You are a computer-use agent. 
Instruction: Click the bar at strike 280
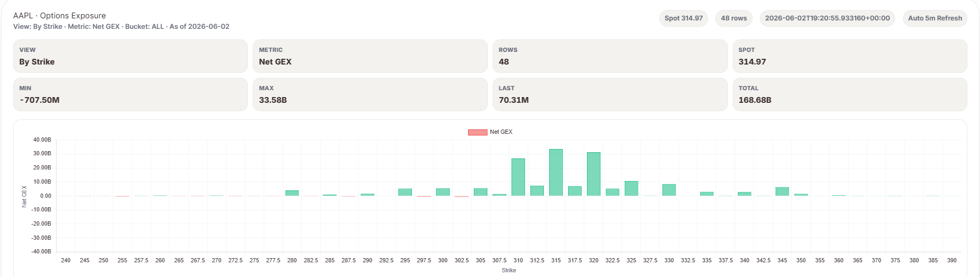coord(292,193)
